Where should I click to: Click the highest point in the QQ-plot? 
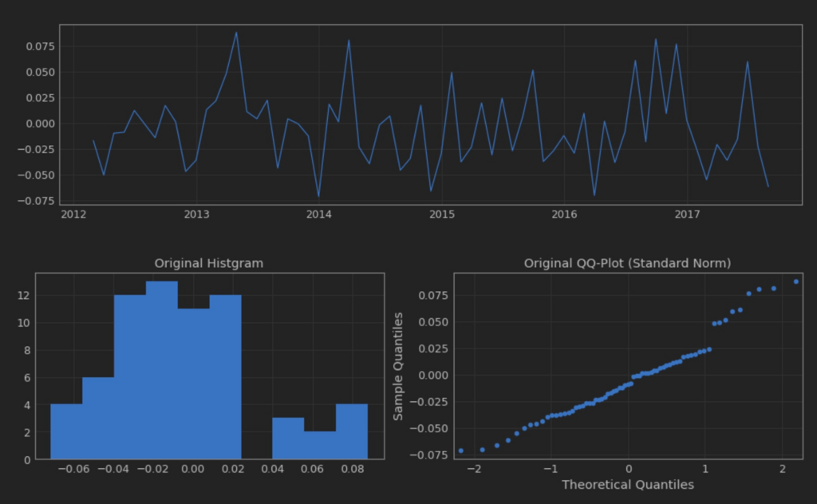[x=796, y=282]
